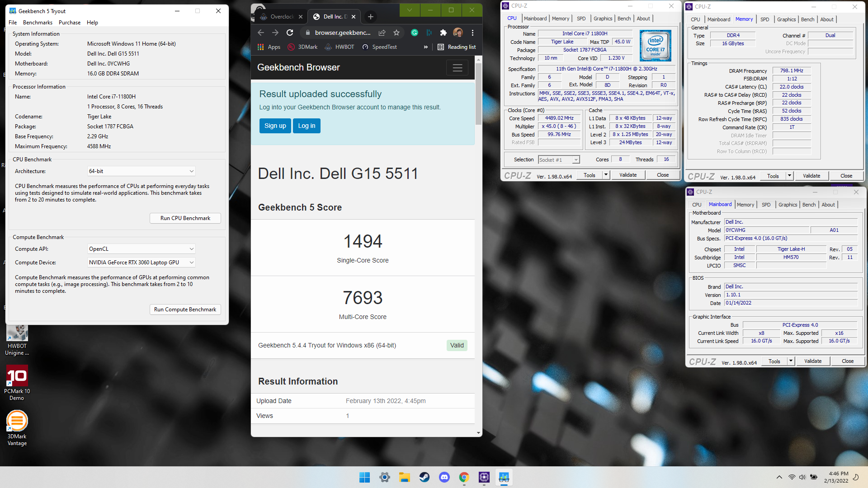
Task: Click the Intel Core i7 logo
Action: click(x=655, y=46)
